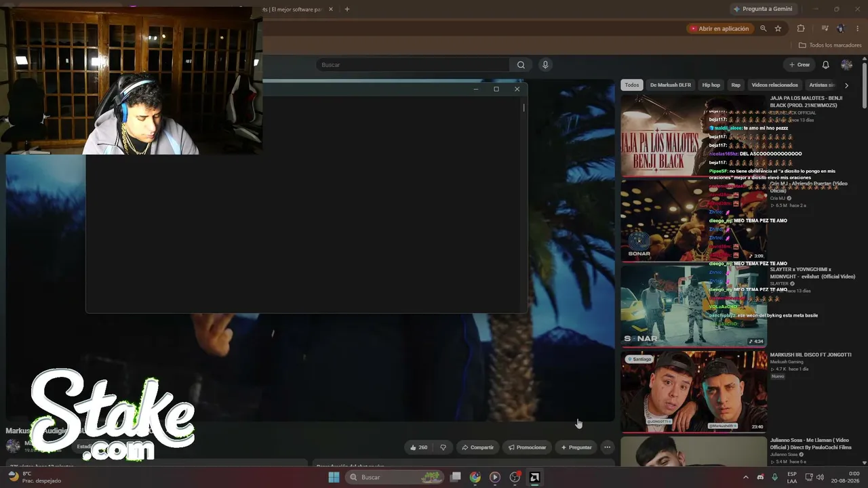Open Google Chrome from the taskbar
This screenshot has height=488, width=868.
pyautogui.click(x=475, y=477)
